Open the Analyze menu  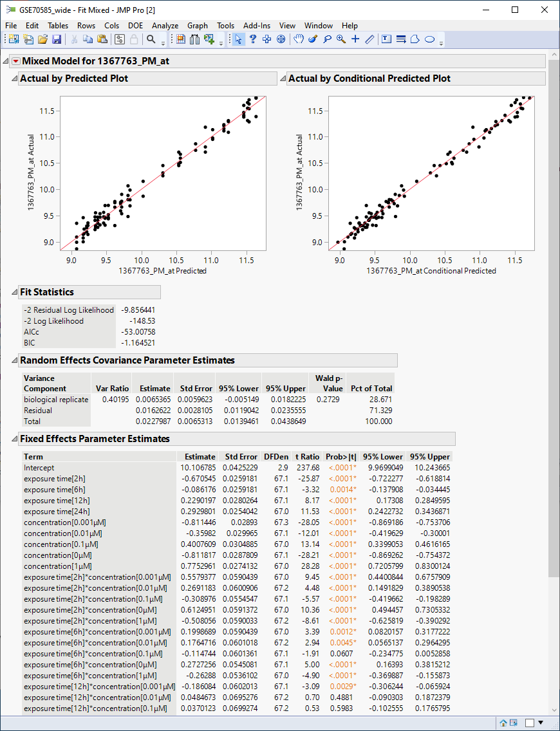(165, 26)
